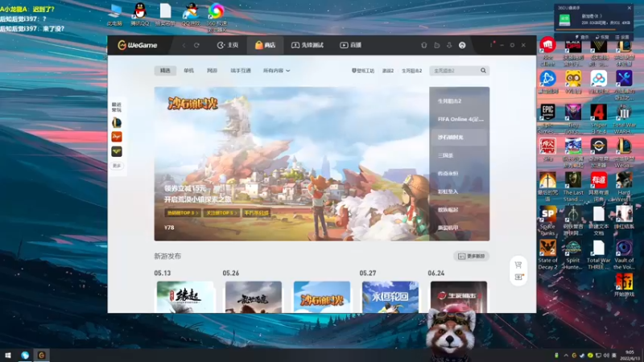Click the WeGame taskbar icon
Screen dimensions: 644x362
tap(42, 356)
